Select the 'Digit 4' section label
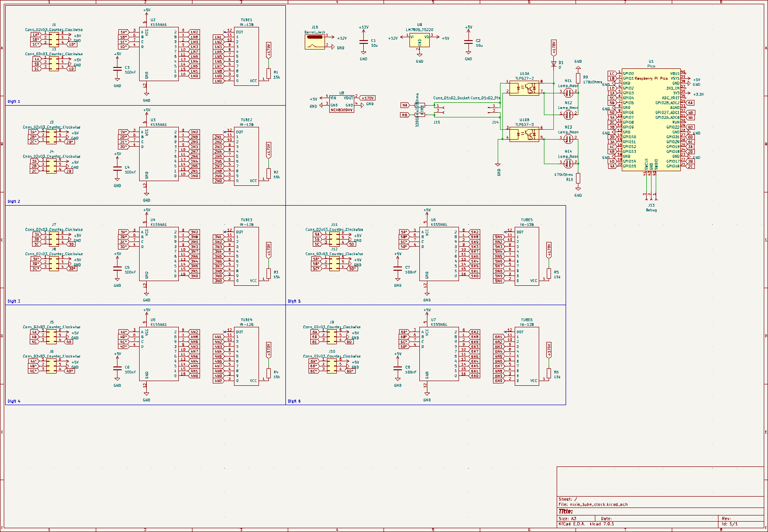The height and width of the screenshot is (532, 768). 14,401
